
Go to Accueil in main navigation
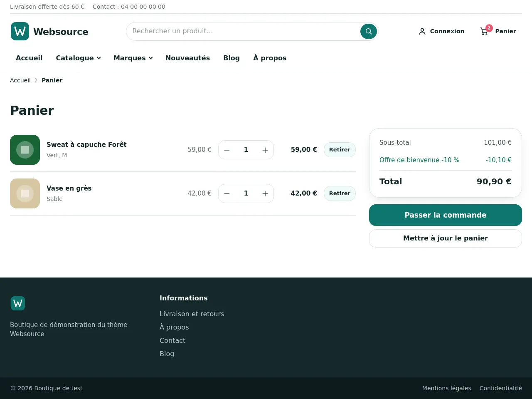29,58
